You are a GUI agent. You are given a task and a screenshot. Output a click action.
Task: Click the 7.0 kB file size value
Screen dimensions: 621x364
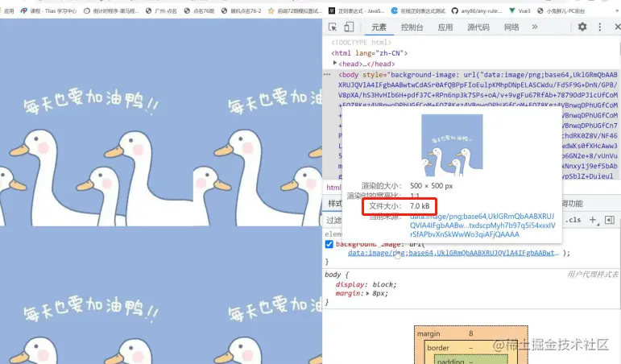(420, 206)
